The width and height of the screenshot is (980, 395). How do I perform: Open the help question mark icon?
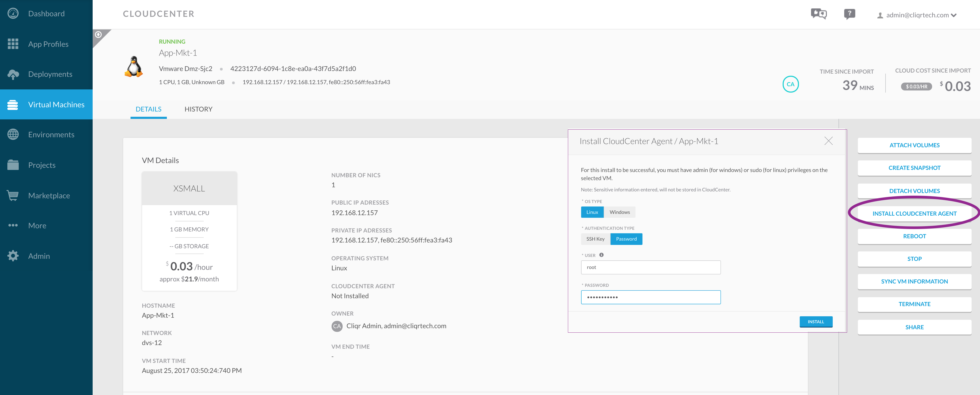pyautogui.click(x=849, y=14)
